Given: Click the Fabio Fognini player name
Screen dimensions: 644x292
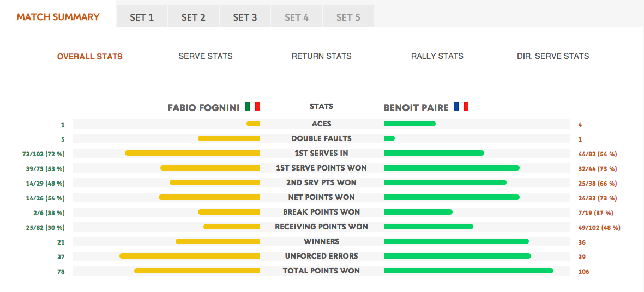Looking at the screenshot, I should click(x=203, y=108).
